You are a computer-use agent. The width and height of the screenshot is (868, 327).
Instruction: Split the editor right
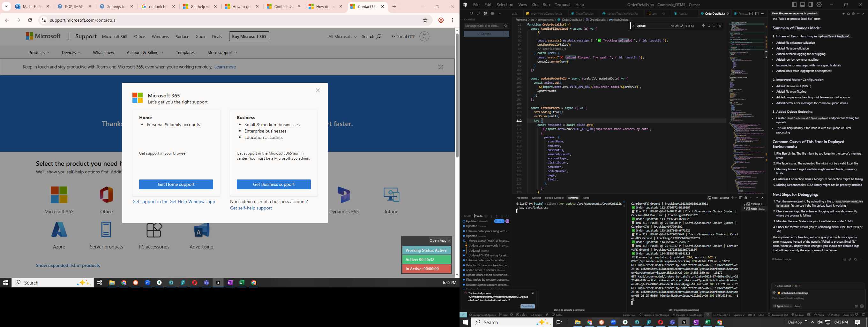point(757,14)
